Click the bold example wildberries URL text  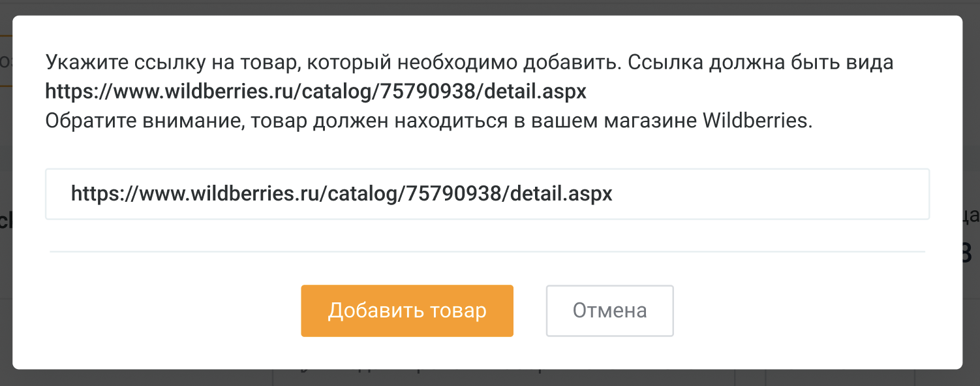pyautogui.click(x=316, y=92)
